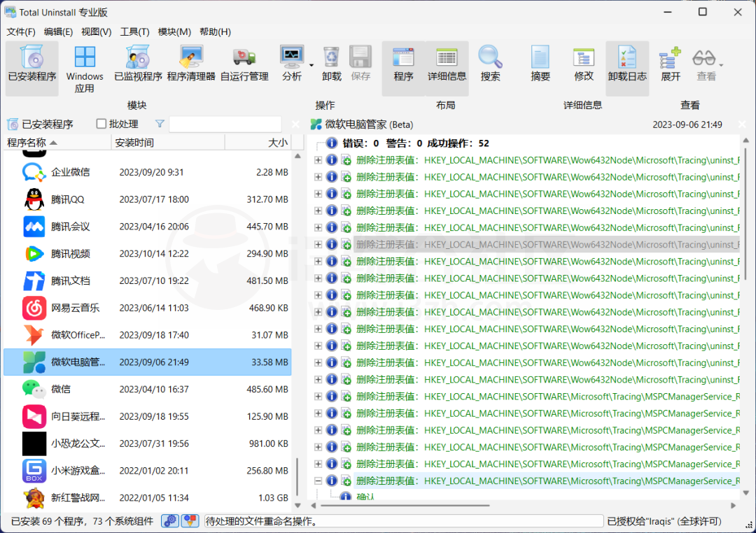This screenshot has width=756, height=533.
Task: Sort by 大小 column header
Action: 258,143
